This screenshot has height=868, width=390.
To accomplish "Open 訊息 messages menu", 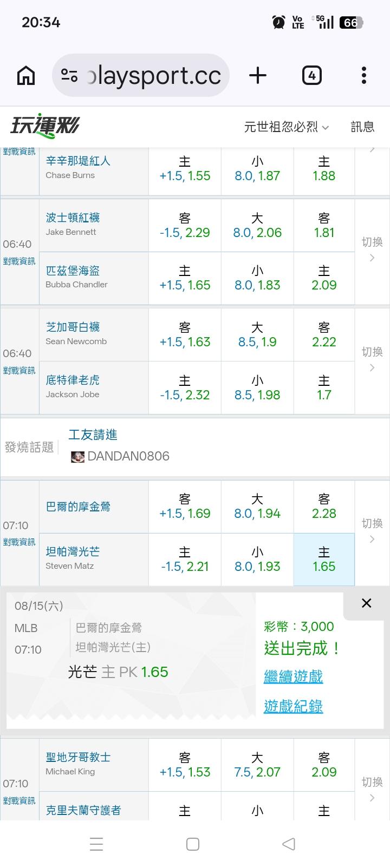I will pos(362,127).
